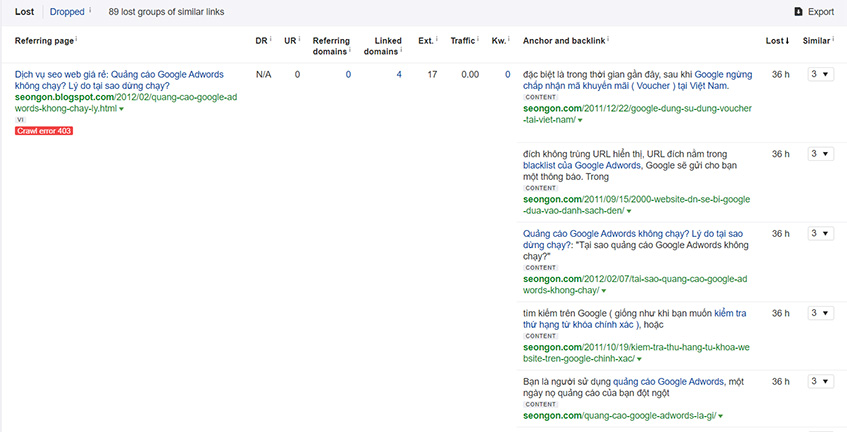This screenshot has height=432, width=847.
Task: Click the N/A DR value
Action: (264, 75)
